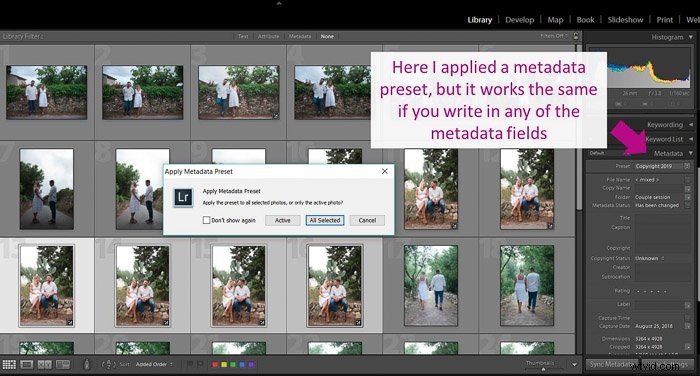This screenshot has width=700, height=376.
Task: Set flag as picked icon
Action: tap(189, 364)
